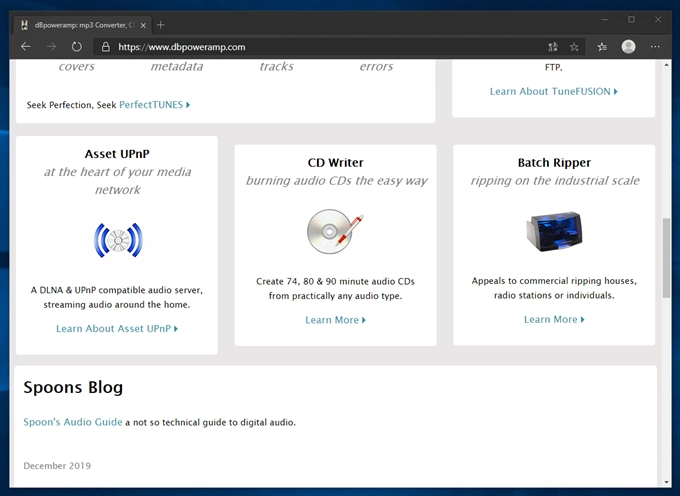Screen dimensions: 680x496
Task: Click Learn More under Batch Ripper
Action: [554, 320]
